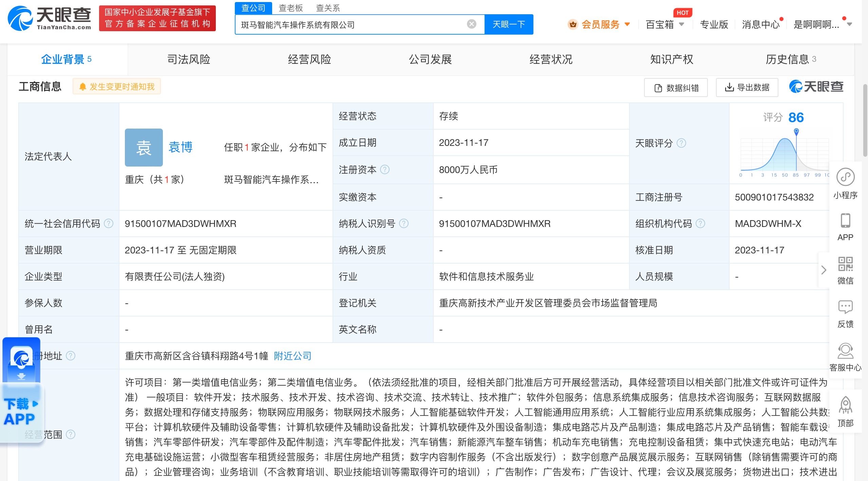
Task: Open the 知识产权 tab
Action: (x=672, y=59)
